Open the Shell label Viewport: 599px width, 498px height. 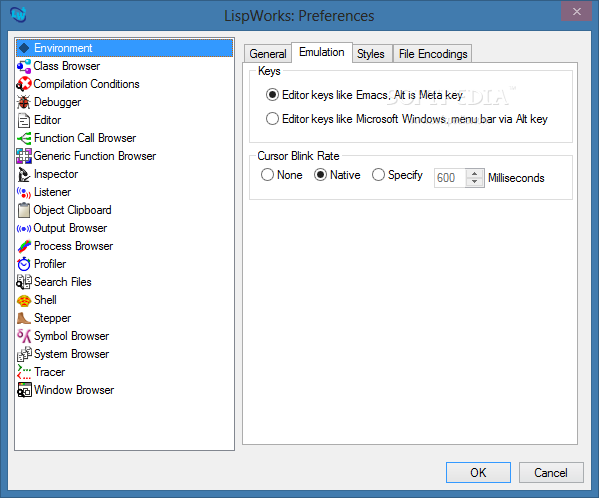point(45,300)
